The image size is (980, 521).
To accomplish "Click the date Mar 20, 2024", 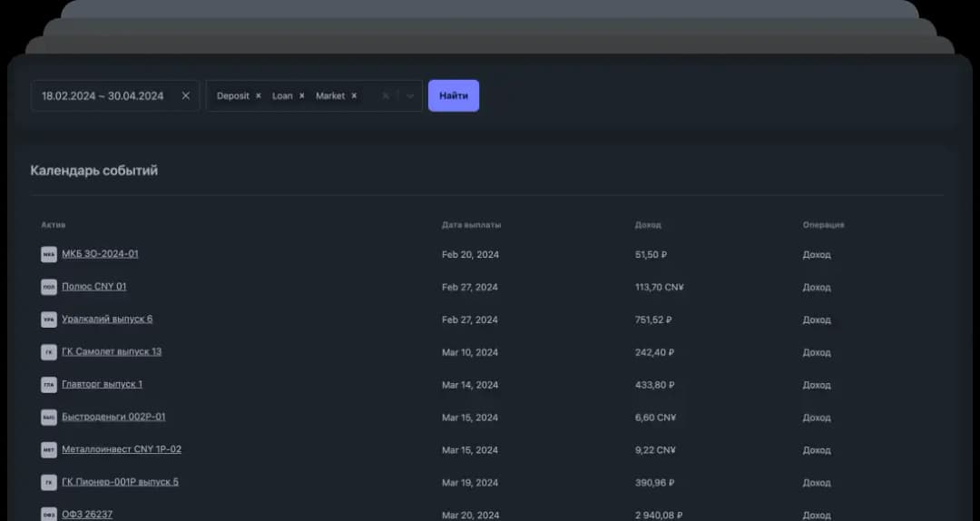I will pyautogui.click(x=470, y=515).
